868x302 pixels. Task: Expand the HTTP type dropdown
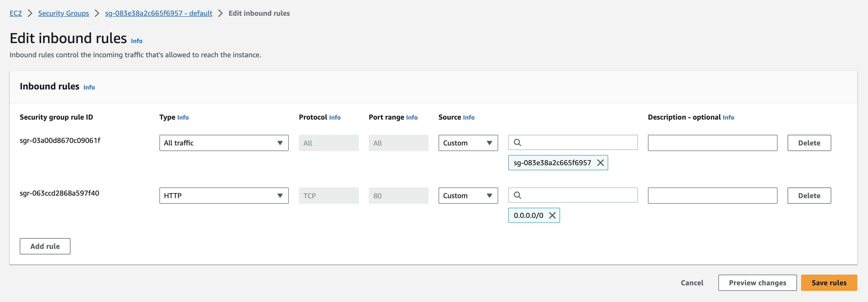point(224,196)
